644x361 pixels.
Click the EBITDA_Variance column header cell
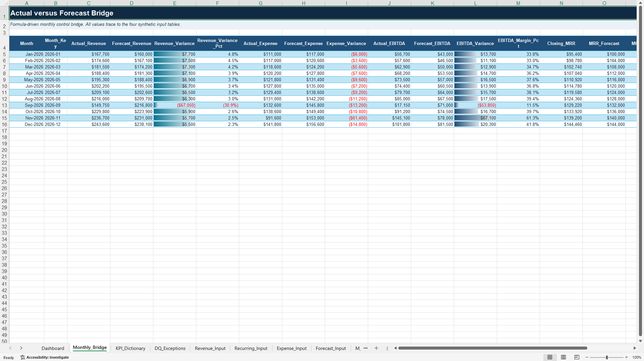tap(475, 43)
